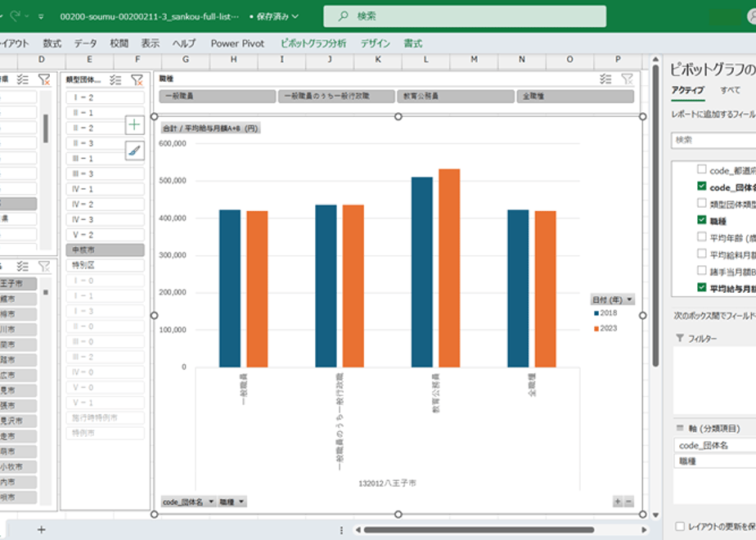Click the vertical scrollbar up arrow
This screenshot has width=756, height=540.
655,59
